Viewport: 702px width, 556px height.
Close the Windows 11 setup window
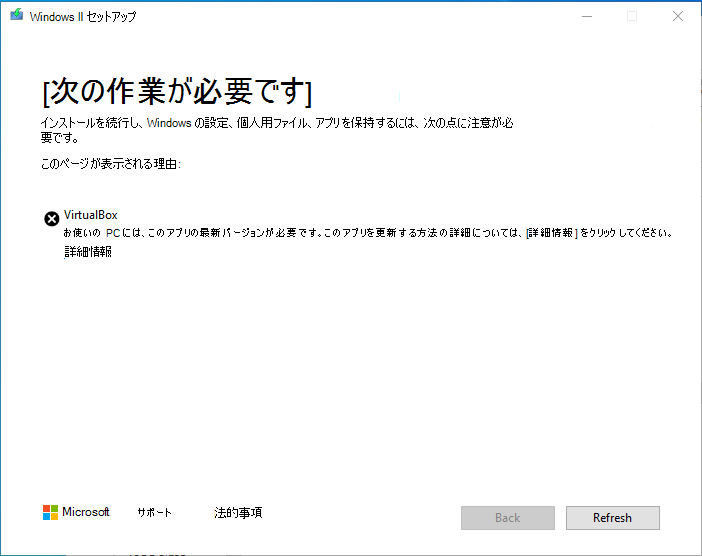678,17
